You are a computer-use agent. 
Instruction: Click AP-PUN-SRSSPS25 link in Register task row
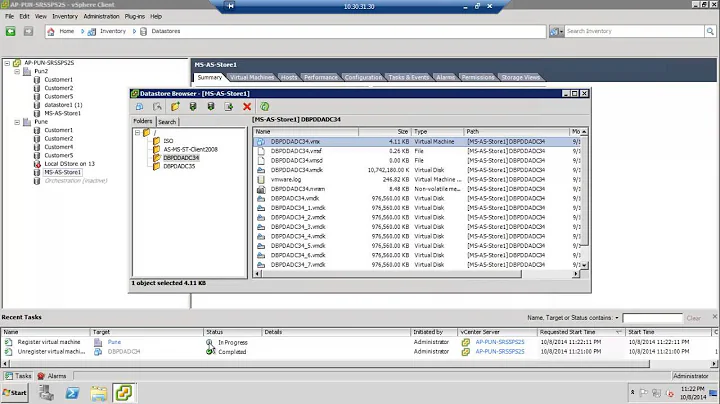[x=500, y=342]
